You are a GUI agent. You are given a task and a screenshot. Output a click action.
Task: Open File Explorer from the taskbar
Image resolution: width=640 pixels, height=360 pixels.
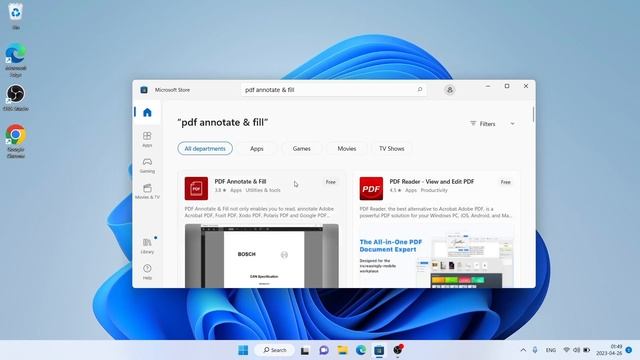click(342, 350)
